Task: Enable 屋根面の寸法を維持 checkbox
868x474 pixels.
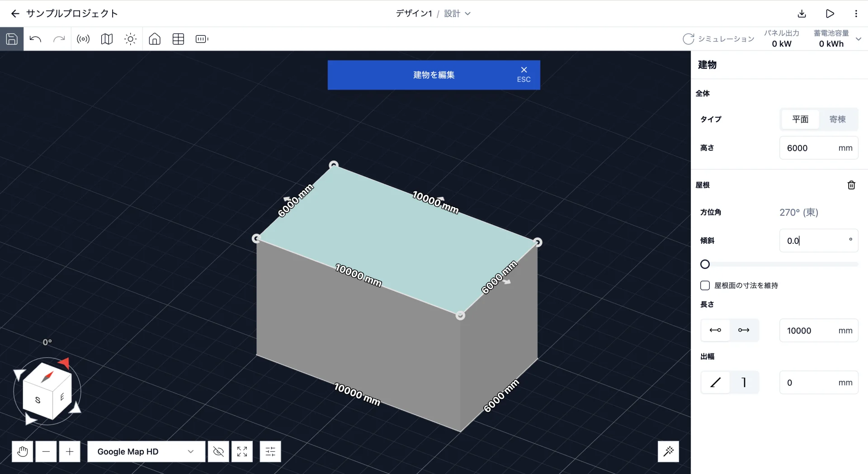Action: point(705,285)
